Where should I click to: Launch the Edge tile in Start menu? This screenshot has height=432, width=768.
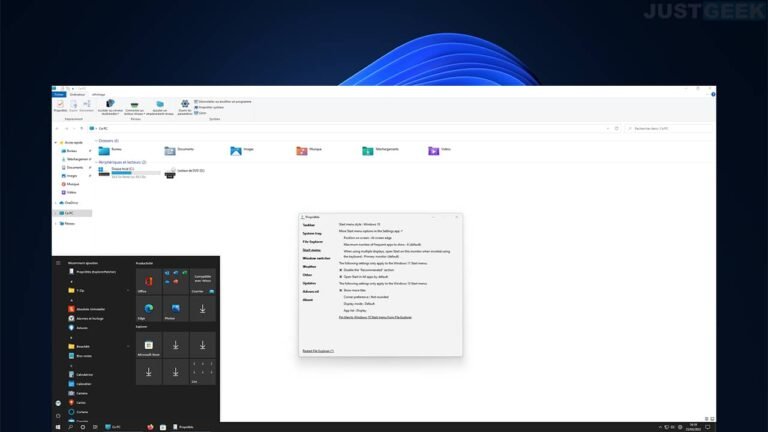[x=148, y=309]
